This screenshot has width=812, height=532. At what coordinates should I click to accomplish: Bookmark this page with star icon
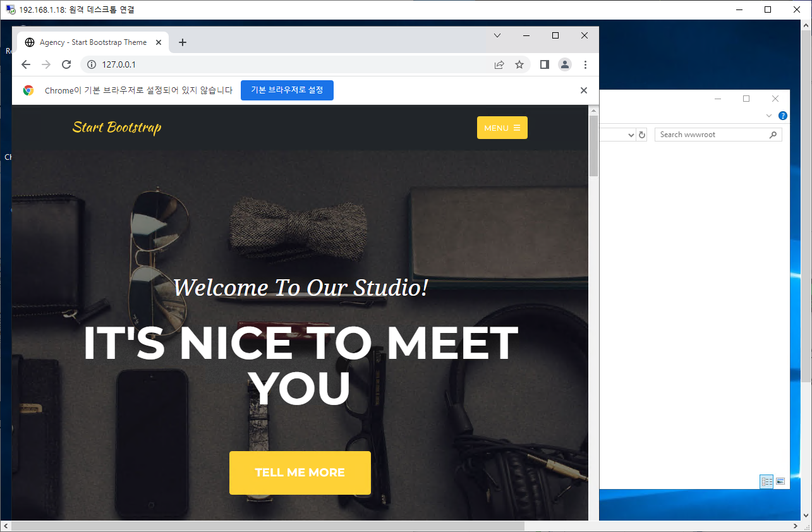(x=519, y=64)
